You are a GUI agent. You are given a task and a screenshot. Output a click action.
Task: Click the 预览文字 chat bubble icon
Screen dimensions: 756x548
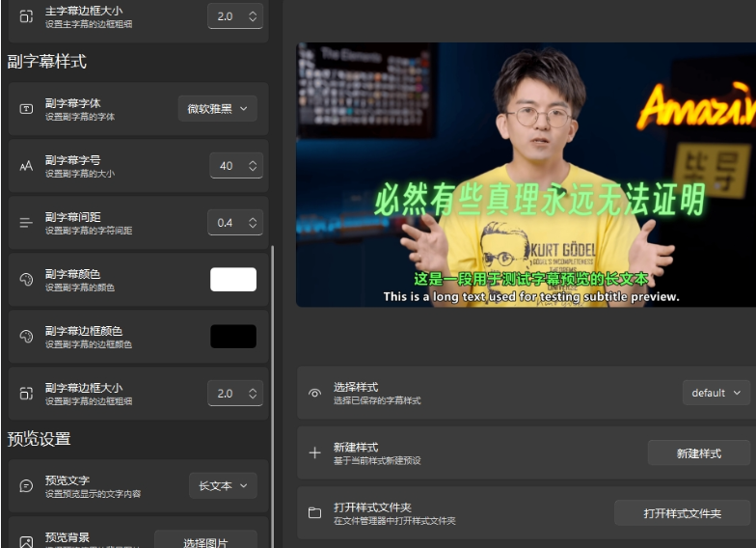pos(26,486)
